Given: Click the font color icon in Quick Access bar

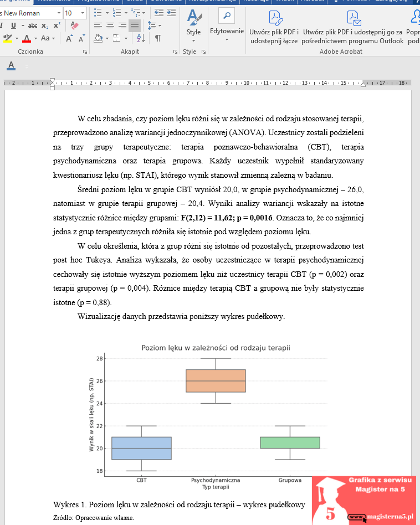Looking at the screenshot, I should 11,65.
